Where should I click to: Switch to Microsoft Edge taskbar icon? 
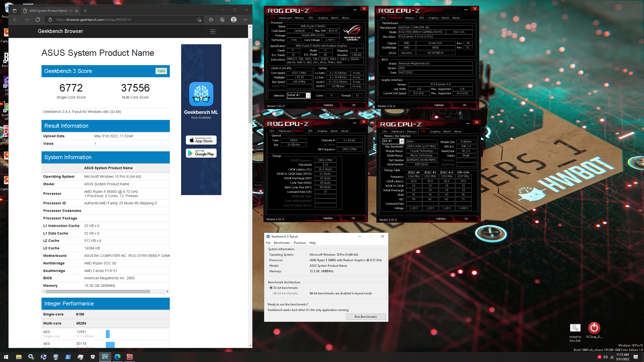pos(117,357)
